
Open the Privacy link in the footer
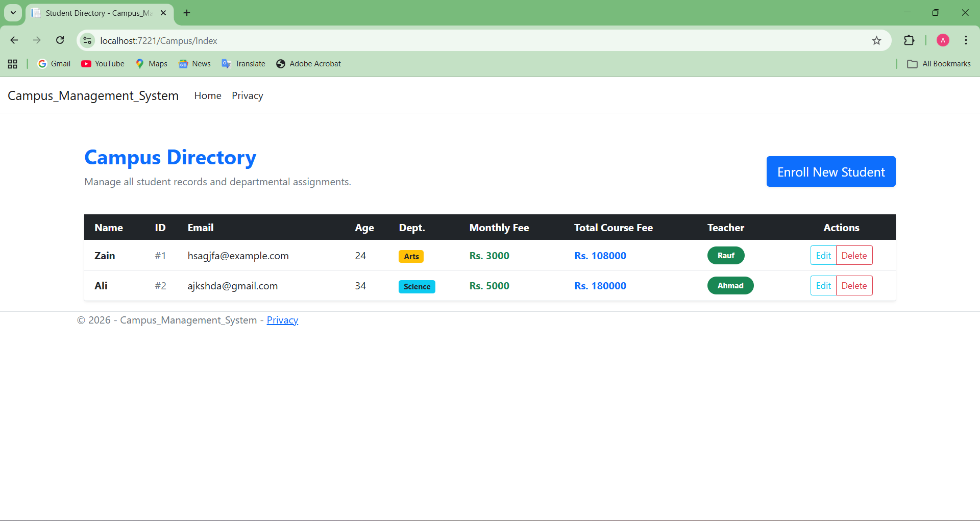(x=282, y=320)
